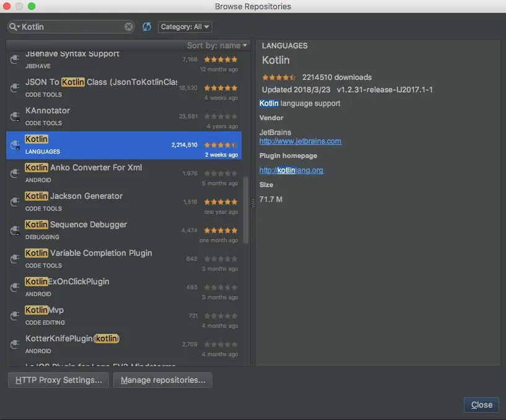Click the 23,581 downloads of KAnnotator
This screenshot has height=420, width=506.
click(188, 116)
